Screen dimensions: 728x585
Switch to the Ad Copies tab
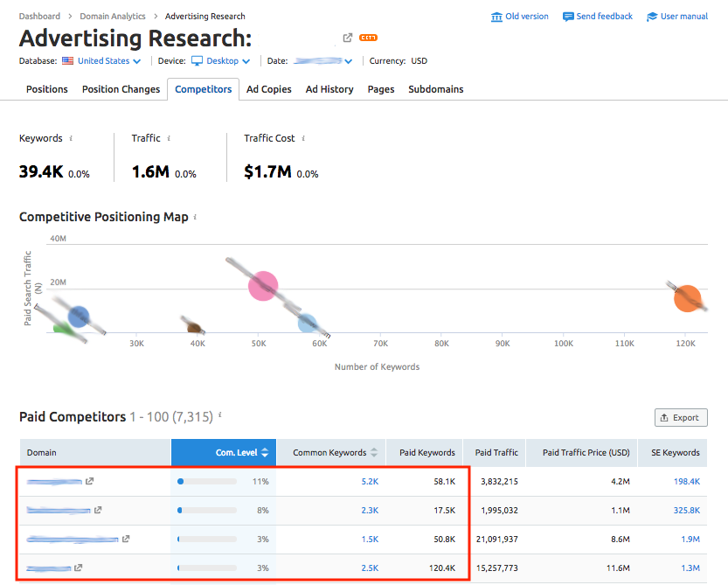[x=269, y=89]
